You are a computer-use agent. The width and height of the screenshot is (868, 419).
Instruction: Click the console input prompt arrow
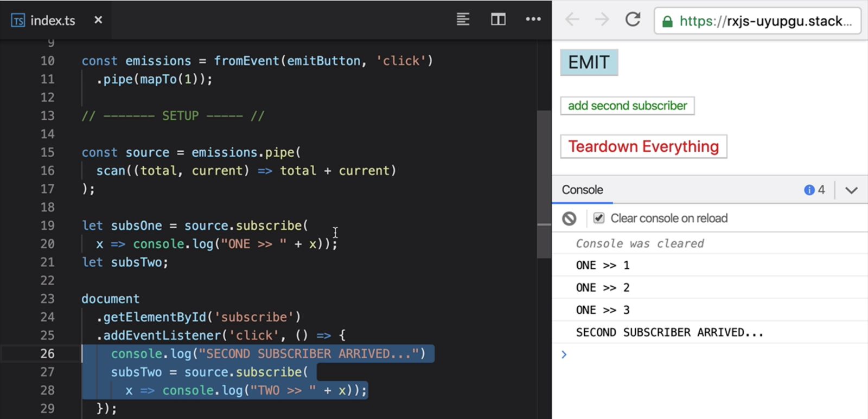[x=564, y=354]
